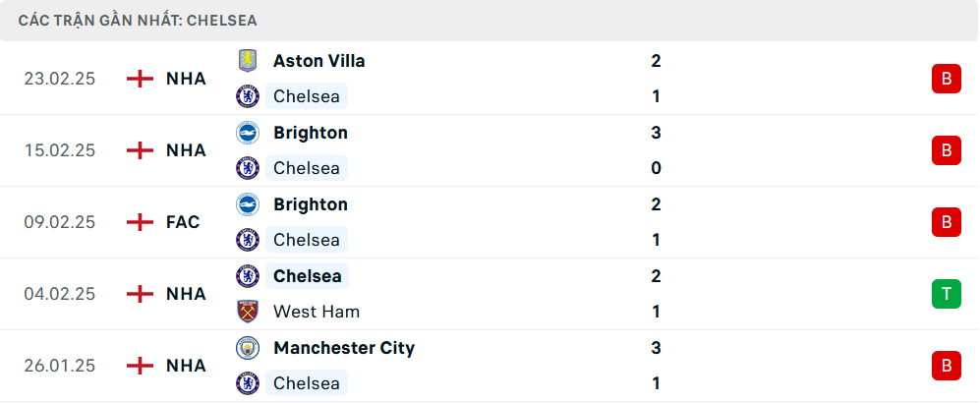Click the red B badge for Manchester City match
This screenshot has height=403, width=980.
pyautogui.click(x=946, y=366)
